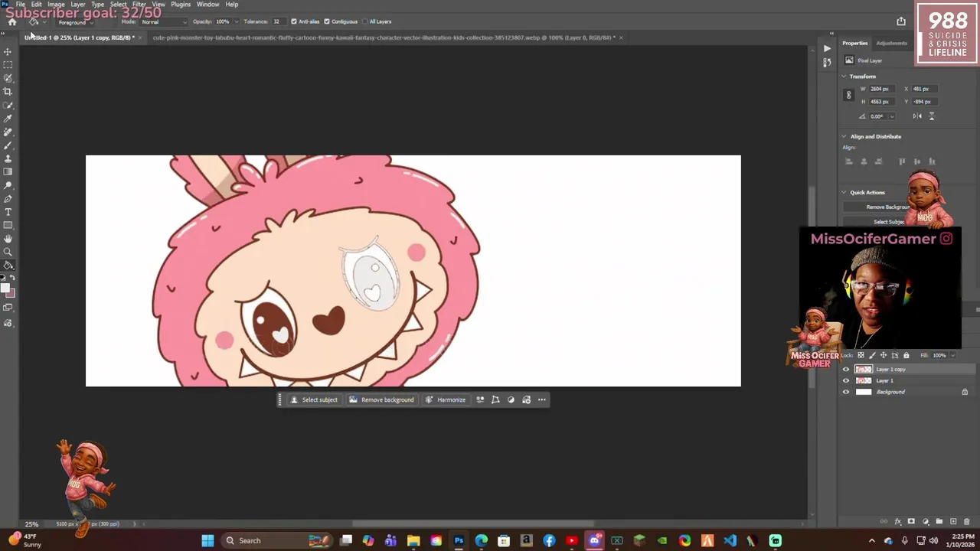
Task: Switch to the Adjustments tab
Action: [891, 44]
